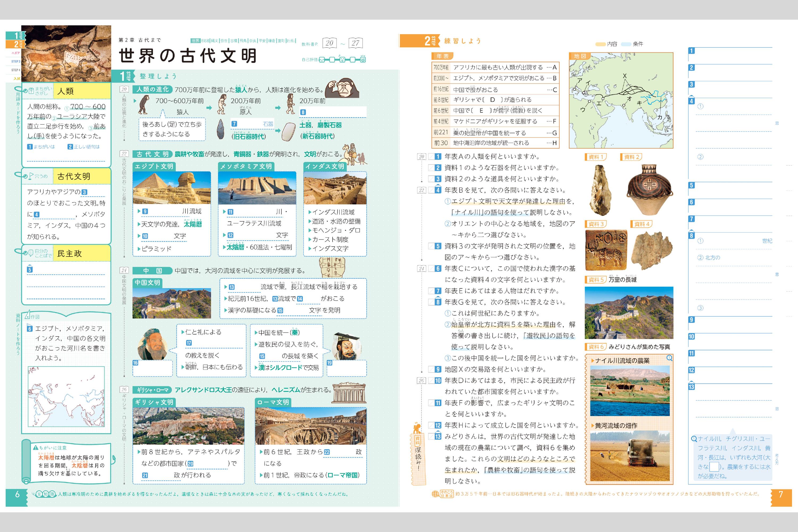Click arrow before 仁と礼による bullet
798x532 pixels.
point(182,332)
